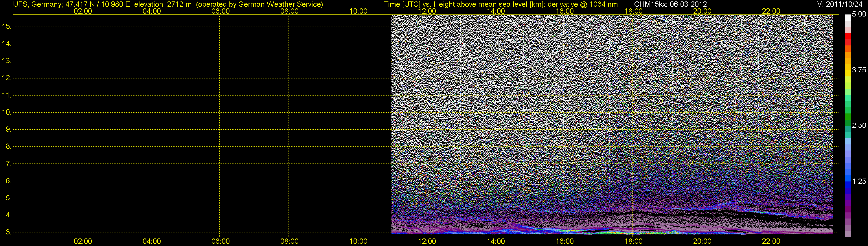This screenshot has height=246, width=868.
Task: Pick the bright blue segment of the color scale
Action: [x=848, y=178]
